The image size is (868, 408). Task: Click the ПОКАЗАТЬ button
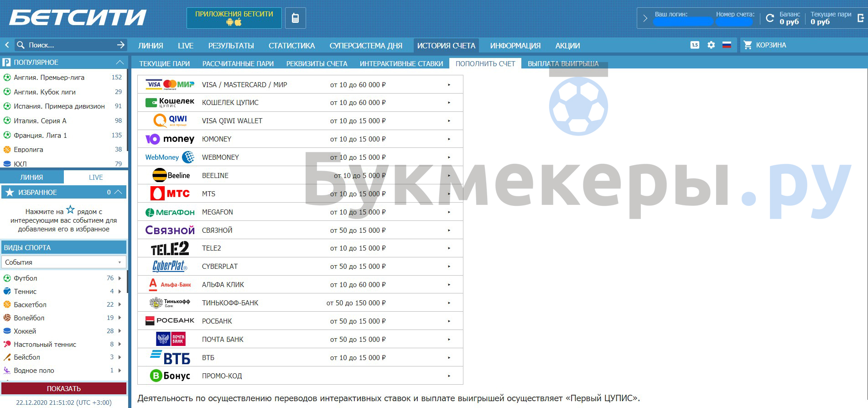coord(64,388)
